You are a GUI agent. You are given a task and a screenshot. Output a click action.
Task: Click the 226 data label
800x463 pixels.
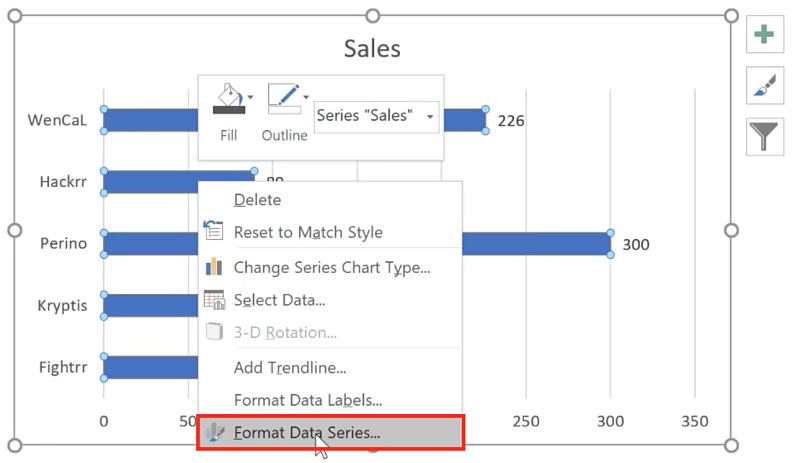click(511, 121)
